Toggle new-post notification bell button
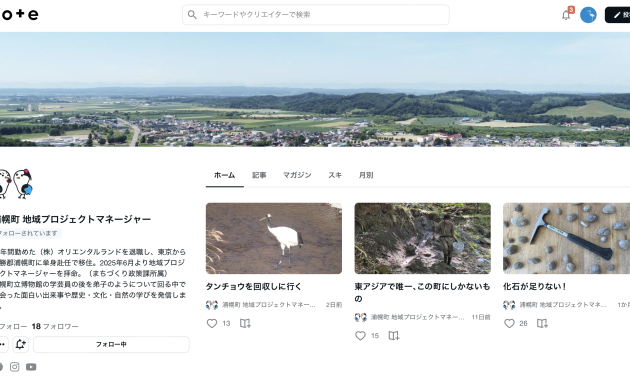The width and height of the screenshot is (630, 380). (x=20, y=344)
